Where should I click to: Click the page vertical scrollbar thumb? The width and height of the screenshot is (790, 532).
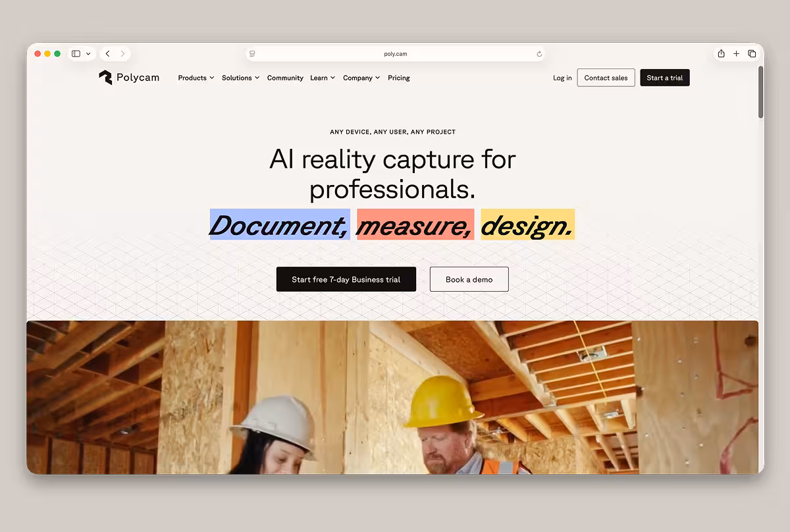pos(761,92)
